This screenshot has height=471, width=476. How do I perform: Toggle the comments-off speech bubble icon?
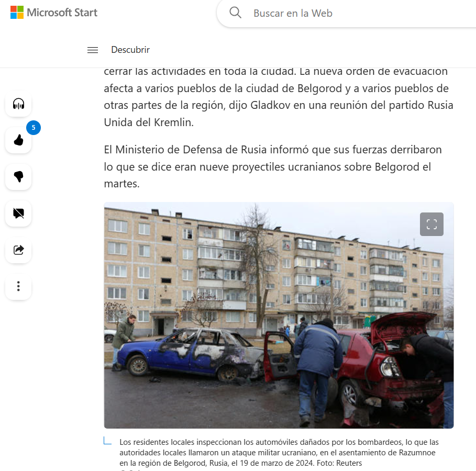point(18,214)
